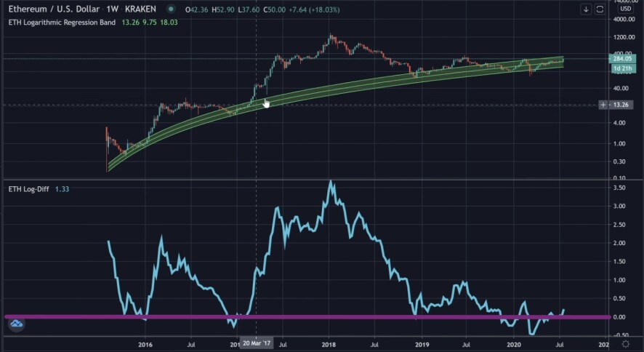Screen dimensions: 644x352
Task: Click the 13.26 crosshair price label
Action: [x=621, y=105]
